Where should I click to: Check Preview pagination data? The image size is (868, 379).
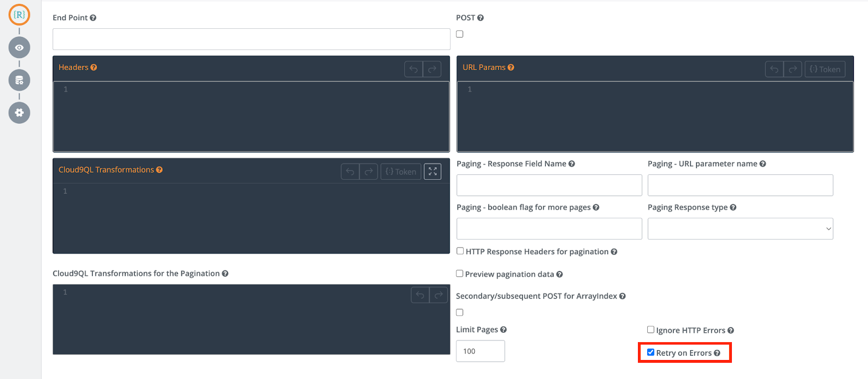click(x=459, y=274)
